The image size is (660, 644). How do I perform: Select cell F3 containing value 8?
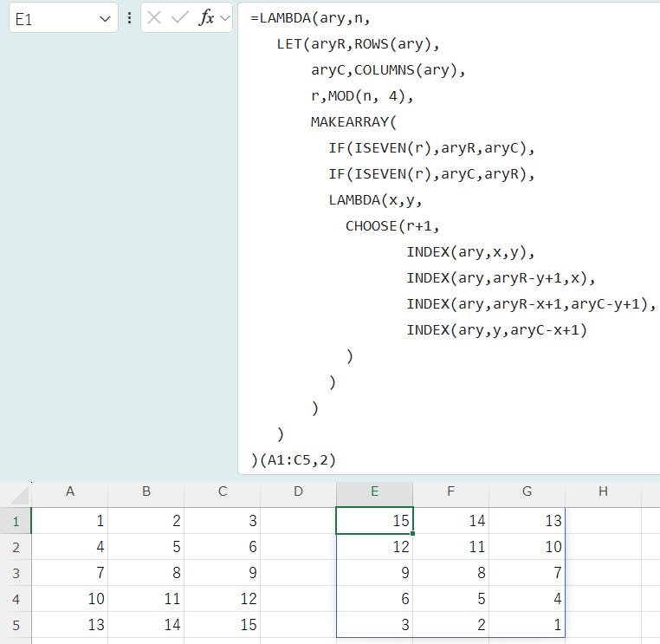pos(450,573)
